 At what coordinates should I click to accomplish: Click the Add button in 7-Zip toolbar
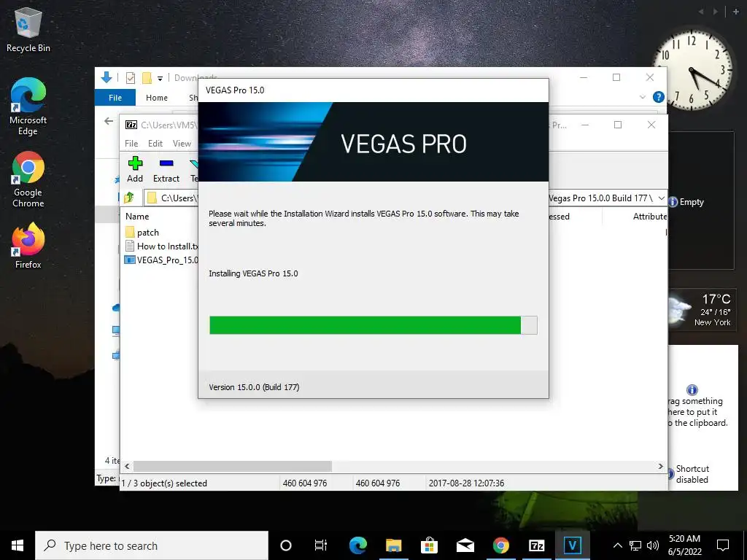point(135,169)
